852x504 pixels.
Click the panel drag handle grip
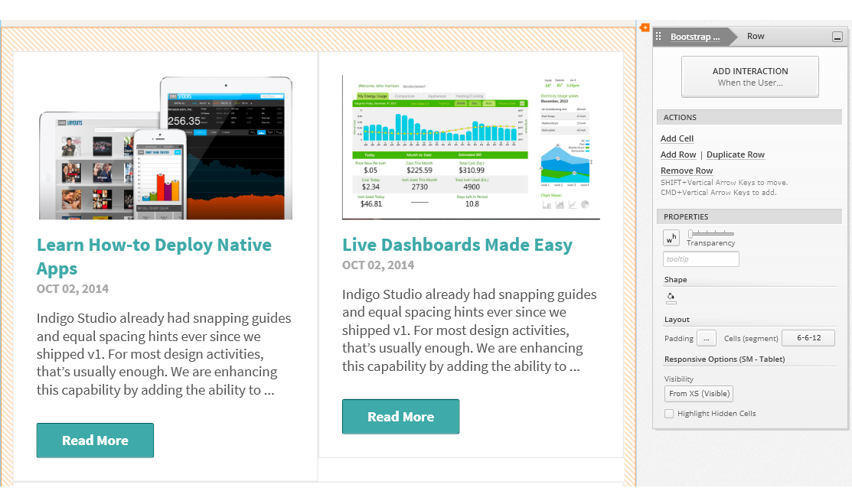pyautogui.click(x=659, y=36)
